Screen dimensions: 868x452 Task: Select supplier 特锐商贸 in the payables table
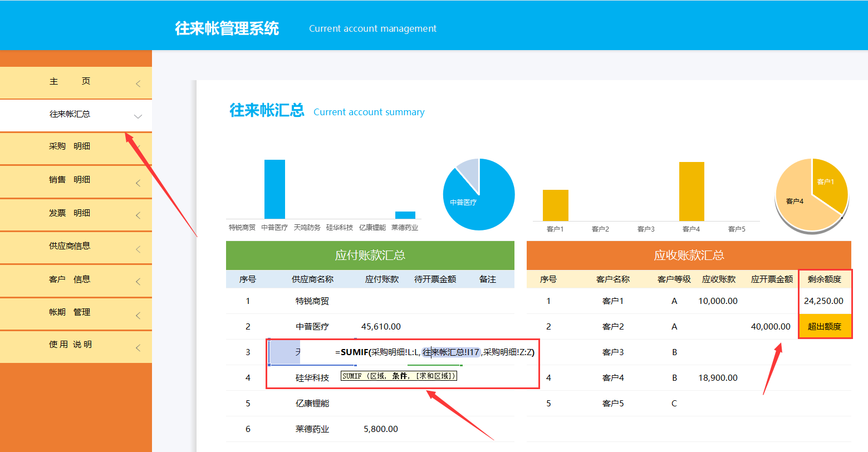(315, 301)
